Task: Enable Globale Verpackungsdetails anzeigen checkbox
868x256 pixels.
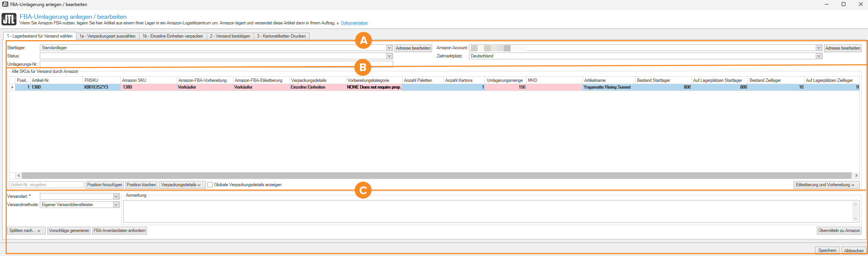Action: click(x=210, y=185)
